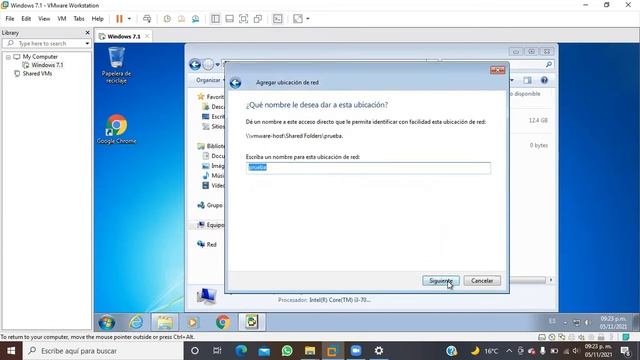Select Shared VMs in the Library tree
This screenshot has width=640, height=360.
pos(37,74)
